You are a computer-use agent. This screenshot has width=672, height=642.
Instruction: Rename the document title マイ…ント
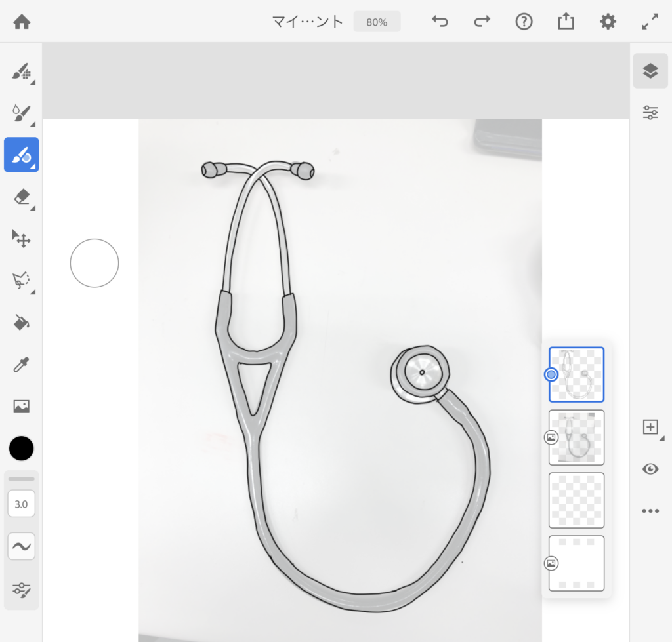[307, 22]
